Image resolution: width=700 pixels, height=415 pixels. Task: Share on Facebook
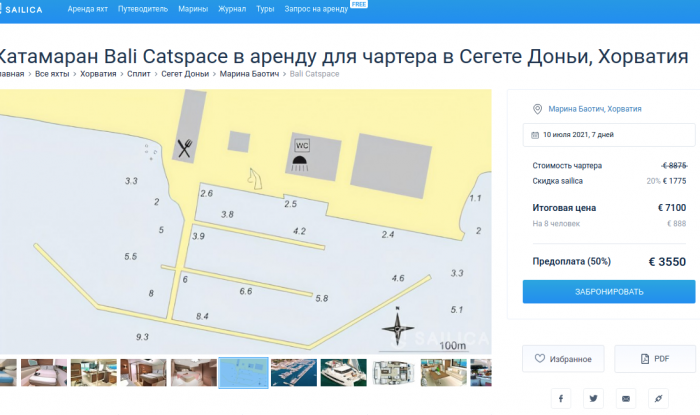pyautogui.click(x=561, y=398)
